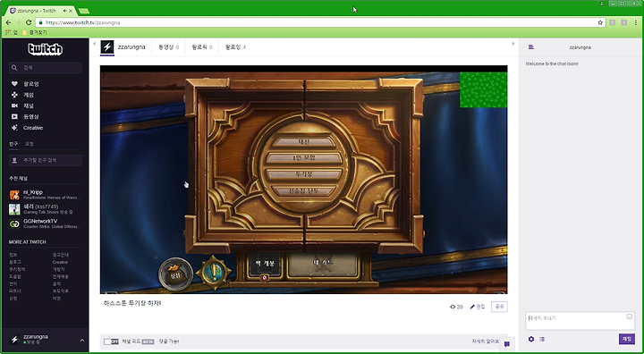The image size is (644, 354).
Task: Open the Learn more link in the feed bar
Action: pyautogui.click(x=486, y=341)
